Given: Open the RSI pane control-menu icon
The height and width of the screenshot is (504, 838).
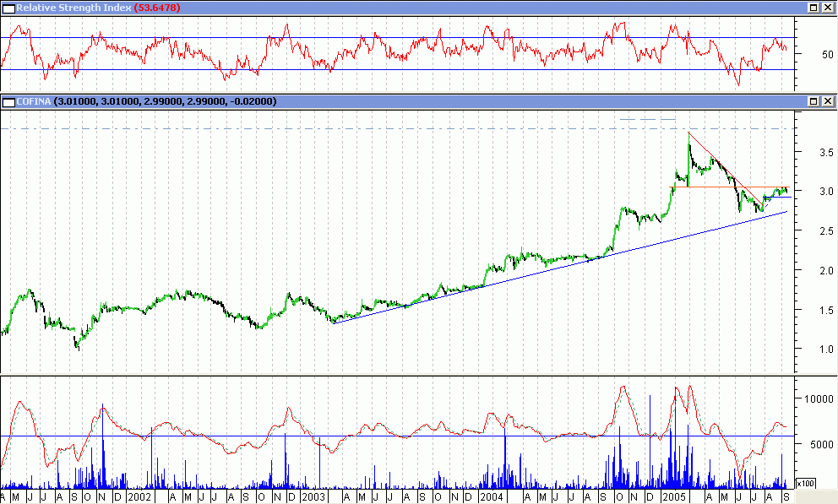Looking at the screenshot, I should point(8,8).
